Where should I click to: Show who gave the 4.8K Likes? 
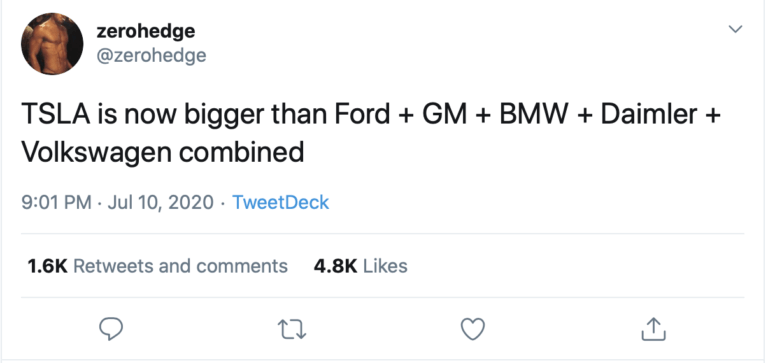tap(360, 266)
